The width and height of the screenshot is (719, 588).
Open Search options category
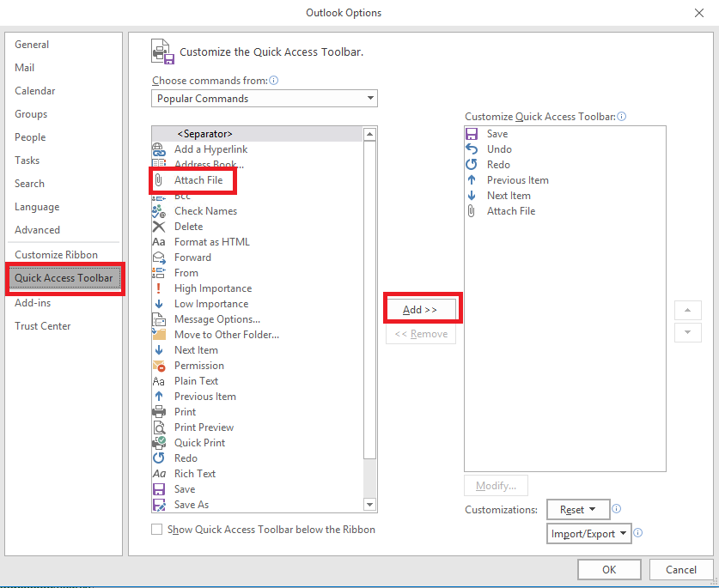pos(29,184)
